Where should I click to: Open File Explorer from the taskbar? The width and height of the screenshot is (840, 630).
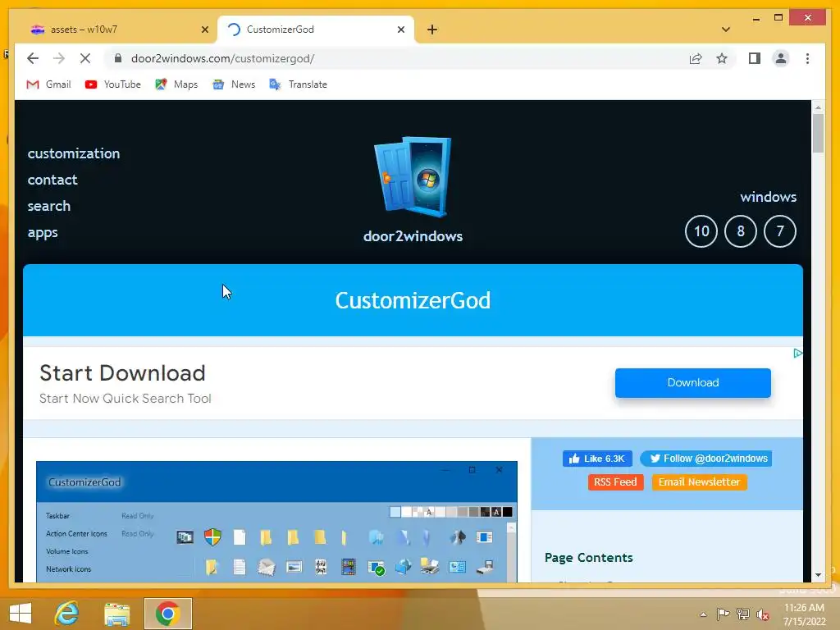point(116,614)
